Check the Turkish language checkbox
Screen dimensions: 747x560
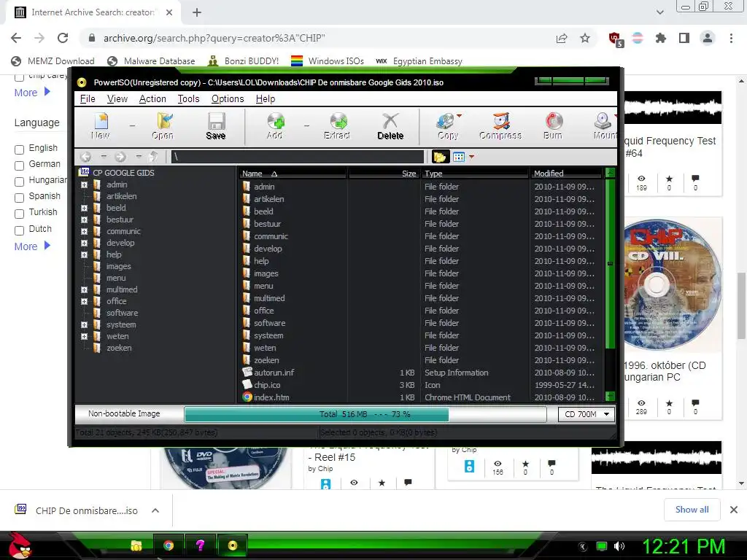20,214
